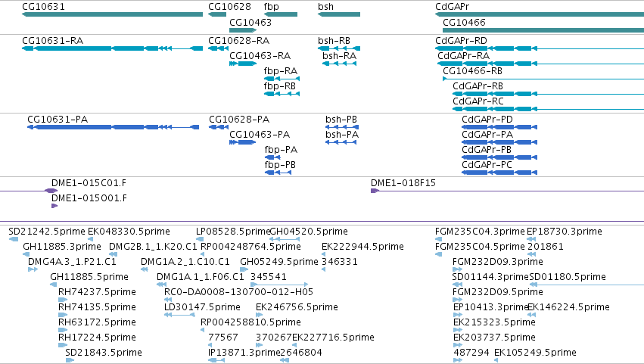Select EST IP13871.3prime
The image size is (644, 364).
(x=216, y=360)
